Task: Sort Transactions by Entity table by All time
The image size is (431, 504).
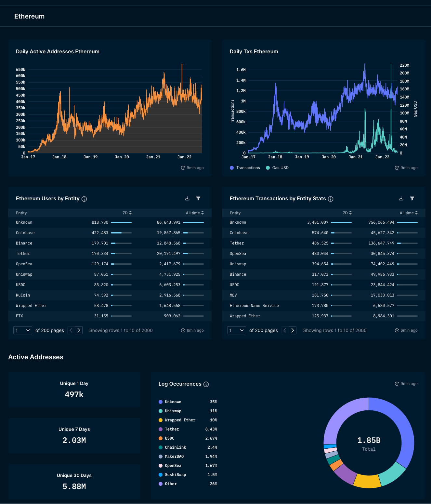Action: pyautogui.click(x=409, y=213)
